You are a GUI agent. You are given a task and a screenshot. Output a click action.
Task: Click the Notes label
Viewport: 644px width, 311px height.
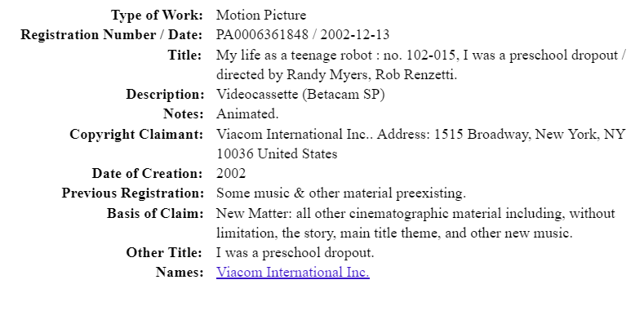pyautogui.click(x=183, y=113)
